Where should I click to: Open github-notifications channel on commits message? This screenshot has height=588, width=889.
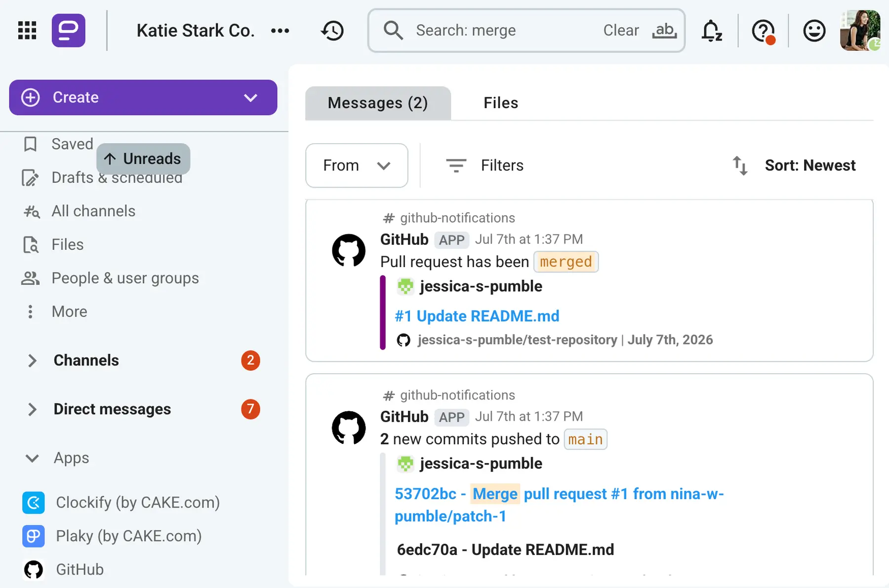[x=457, y=395]
